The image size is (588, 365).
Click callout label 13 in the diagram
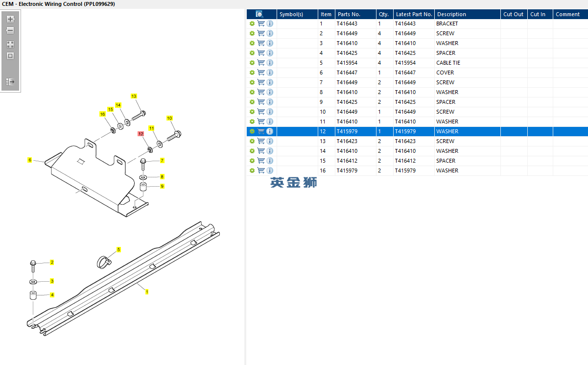(x=134, y=97)
